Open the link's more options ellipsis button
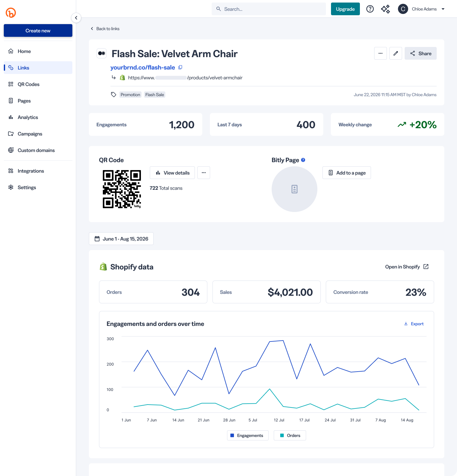Image resolution: width=457 pixels, height=476 pixels. coord(381,53)
